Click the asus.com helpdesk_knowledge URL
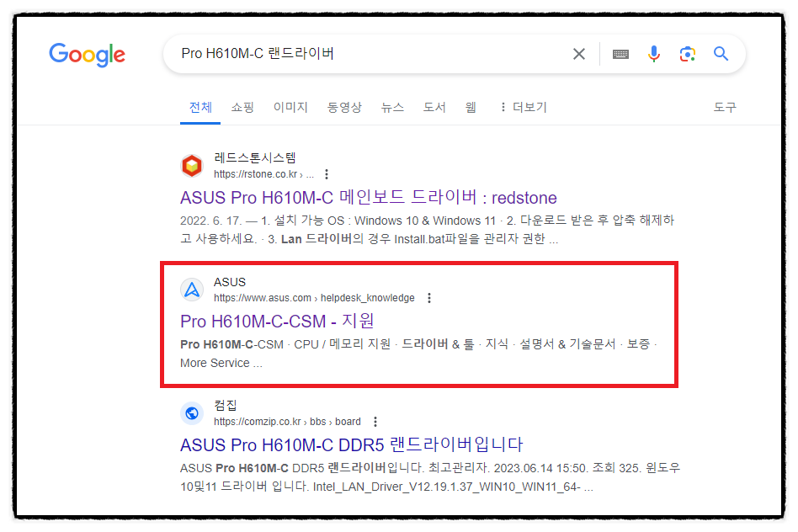Image resolution: width=798 pixels, height=532 pixels. 314,298
